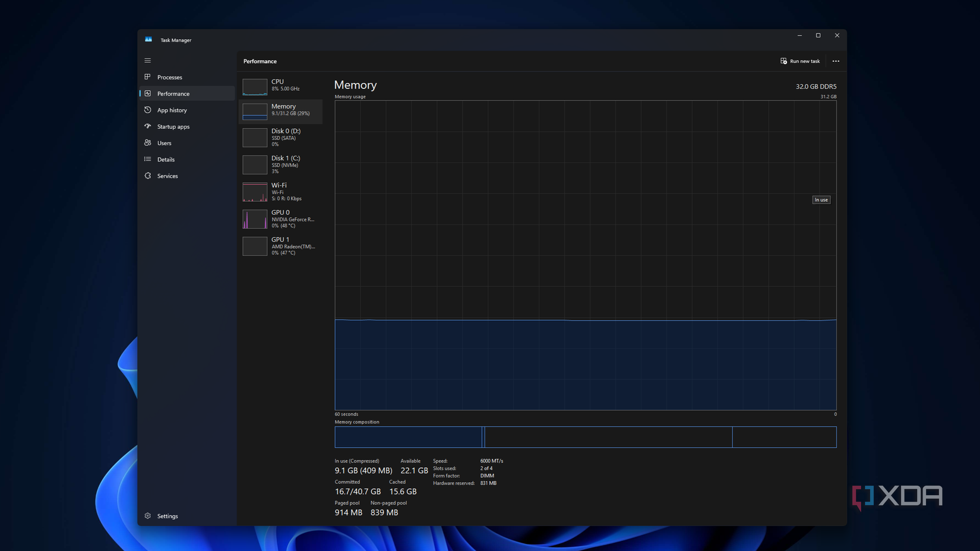The width and height of the screenshot is (980, 551).
Task: Click the 60 seconds axis label
Action: pyautogui.click(x=346, y=414)
